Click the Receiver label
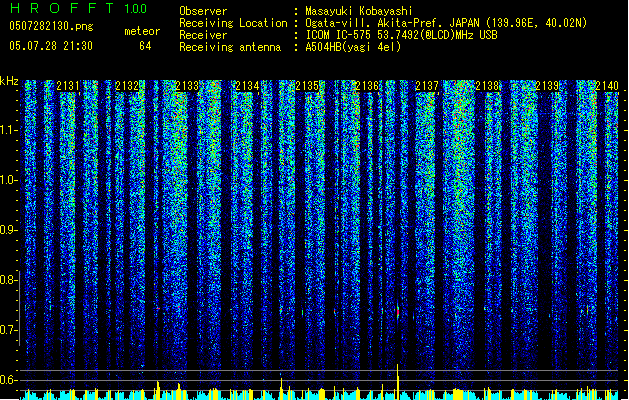Viewport: 629px width, 400px height. (x=203, y=35)
